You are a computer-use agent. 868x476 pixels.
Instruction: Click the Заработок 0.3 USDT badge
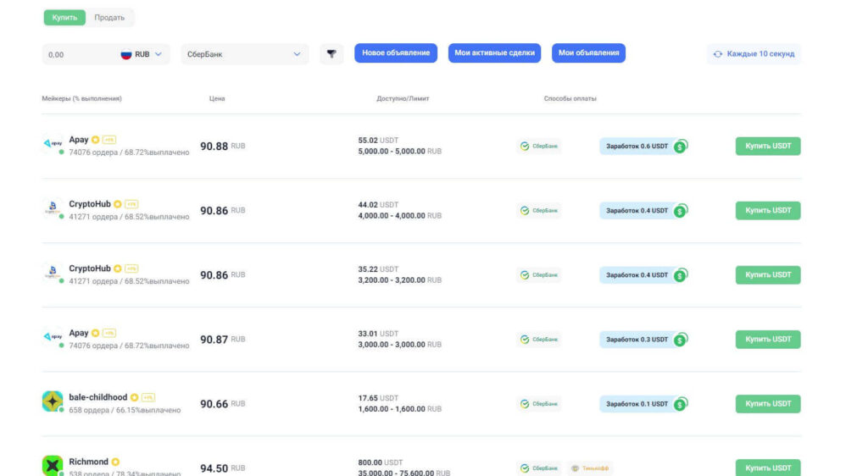(x=644, y=340)
